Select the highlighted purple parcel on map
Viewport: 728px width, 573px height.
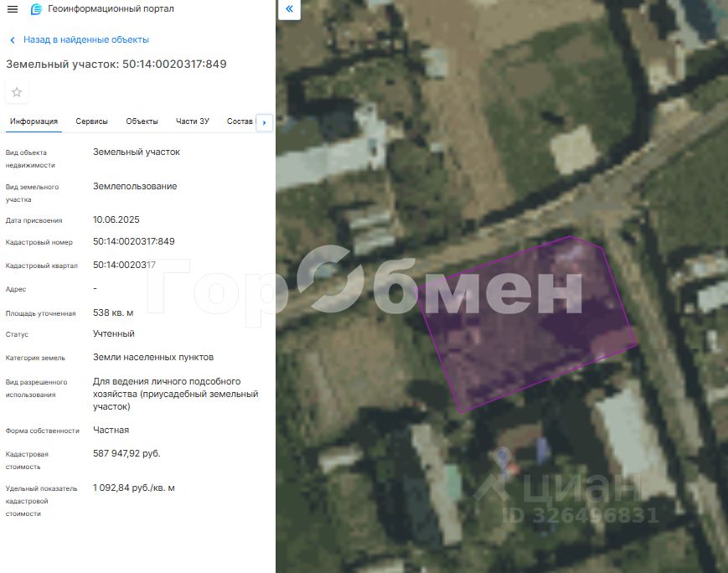click(527, 324)
